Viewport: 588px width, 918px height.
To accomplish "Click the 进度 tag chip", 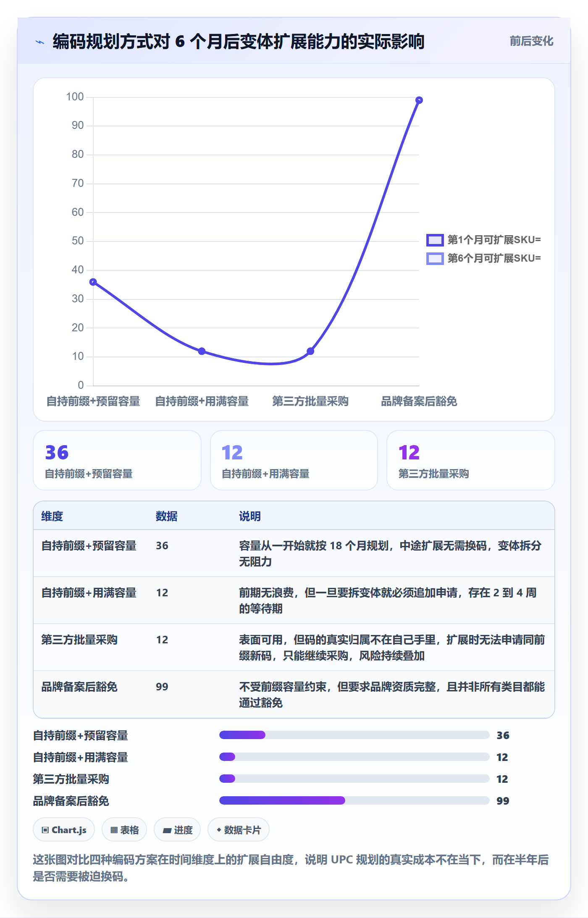I will coord(178,830).
